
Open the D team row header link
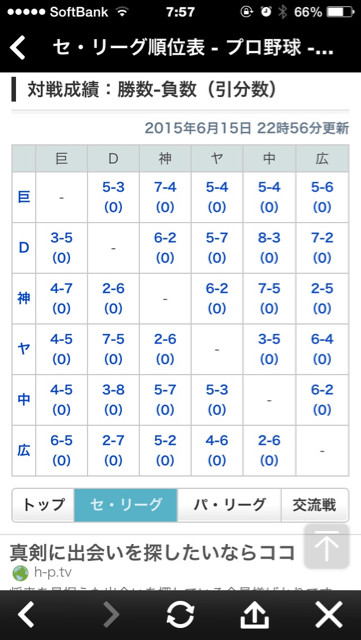[x=24, y=248]
